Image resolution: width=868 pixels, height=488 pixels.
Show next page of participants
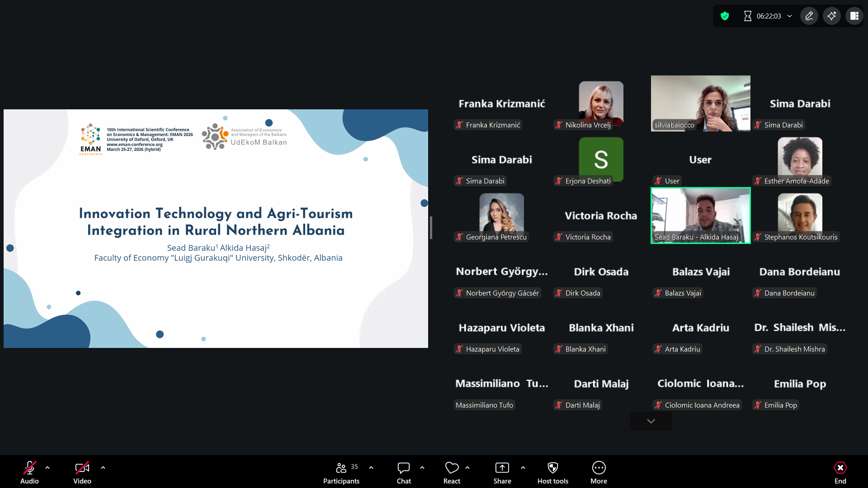tap(651, 421)
